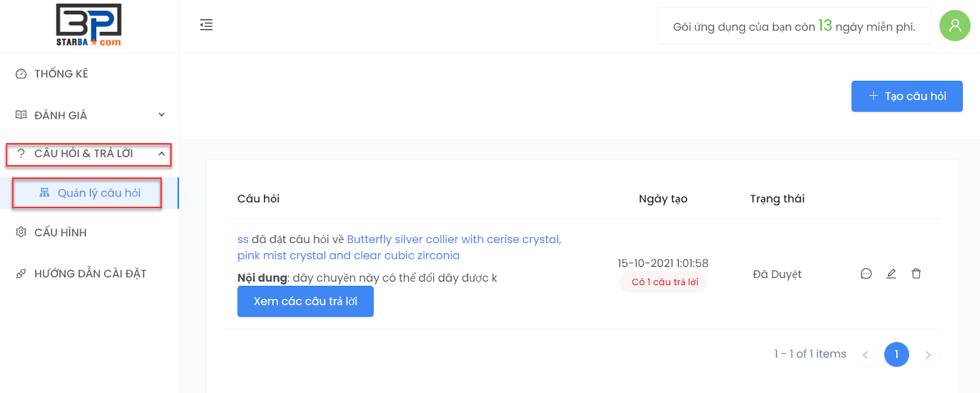Click the THỐNG KÊ dashboard icon
This screenshot has height=393, width=980.
(21, 74)
